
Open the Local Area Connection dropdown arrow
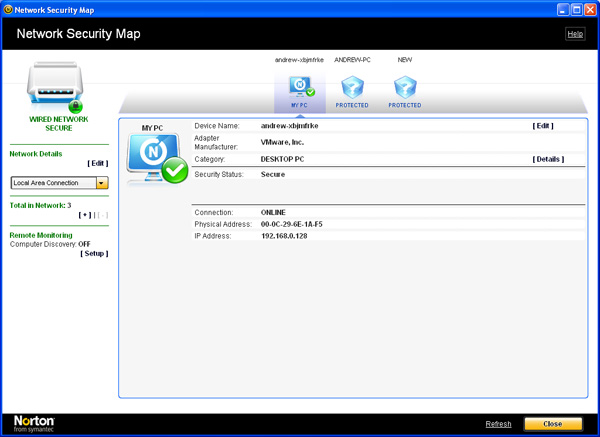102,183
